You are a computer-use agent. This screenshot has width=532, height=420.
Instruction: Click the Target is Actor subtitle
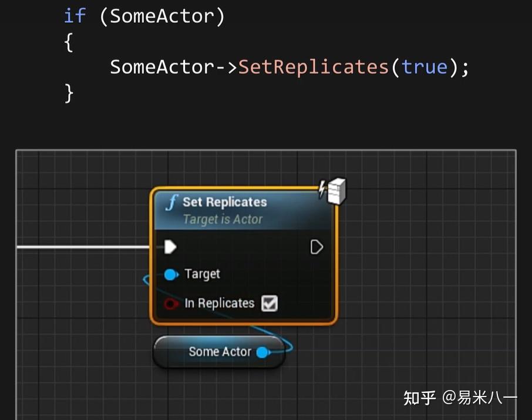coord(223,220)
